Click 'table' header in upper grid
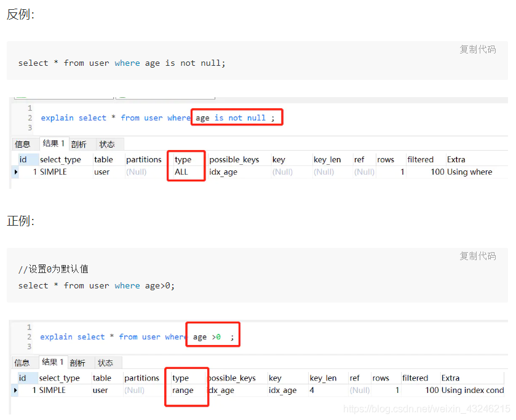The image size is (516, 420). pyautogui.click(x=103, y=160)
